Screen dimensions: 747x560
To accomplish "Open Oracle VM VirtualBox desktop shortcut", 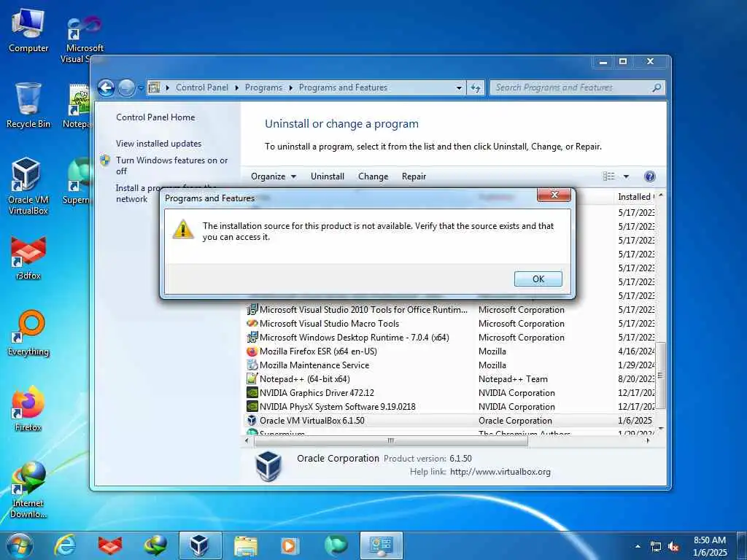I will pos(28,186).
